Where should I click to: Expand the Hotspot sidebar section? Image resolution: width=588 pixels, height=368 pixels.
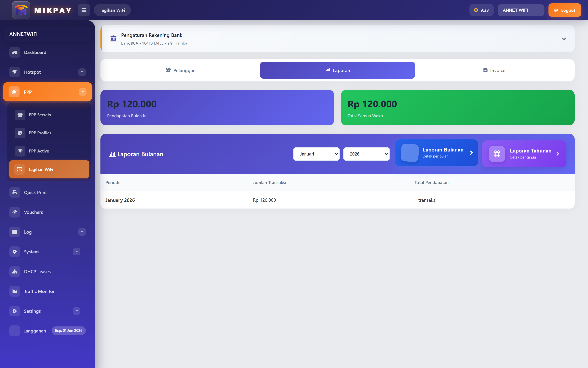[82, 72]
